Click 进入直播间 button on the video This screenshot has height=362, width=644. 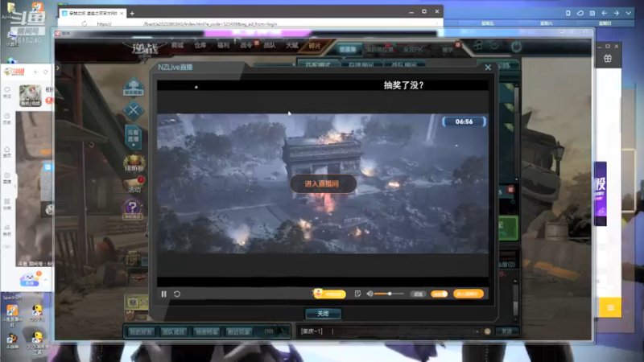[323, 184]
